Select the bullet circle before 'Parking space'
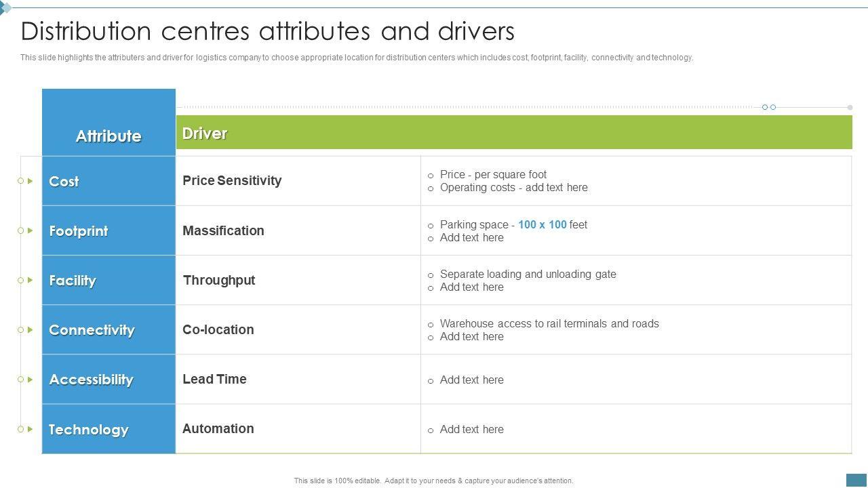This screenshot has height=488, width=868. click(431, 226)
